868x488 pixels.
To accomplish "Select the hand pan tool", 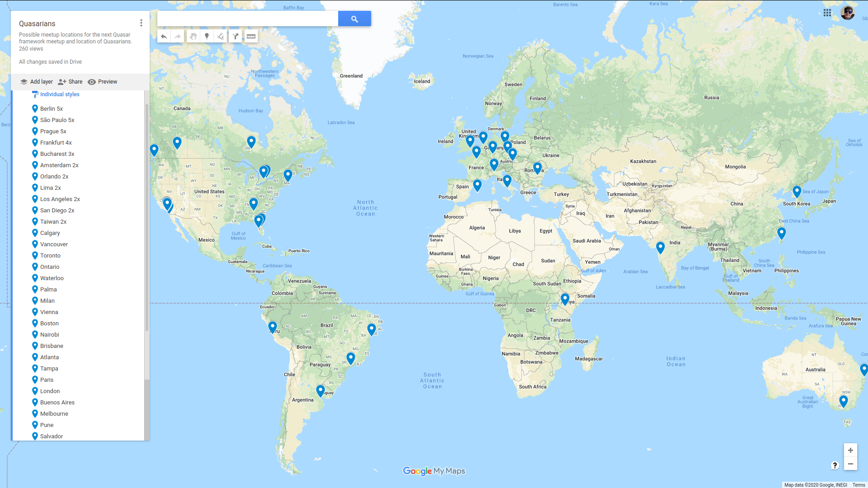I will [193, 36].
